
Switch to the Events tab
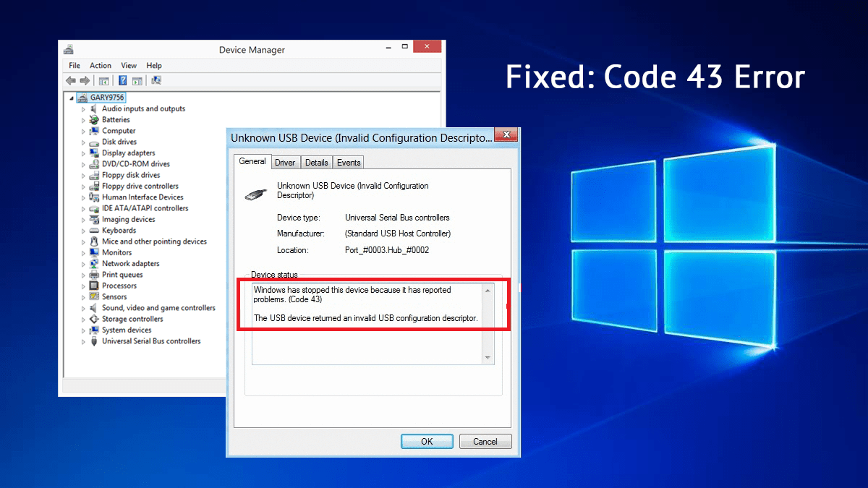point(349,163)
